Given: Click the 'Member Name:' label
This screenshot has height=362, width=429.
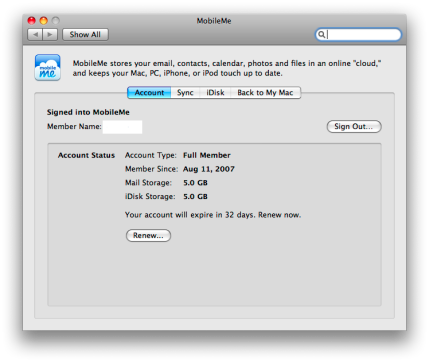Looking at the screenshot, I should pyautogui.click(x=74, y=127).
